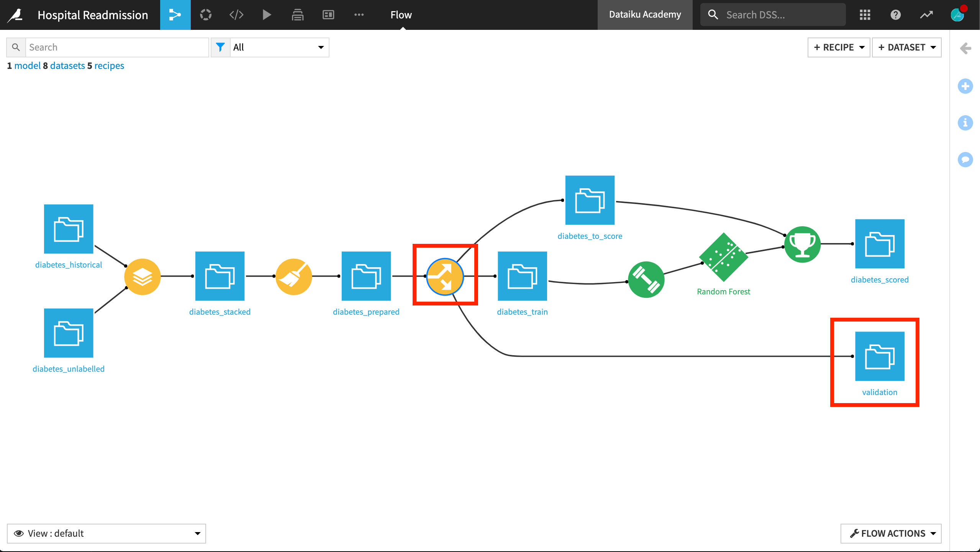This screenshot has width=980, height=552.
Task: Click the flow filter funnel icon
Action: [x=220, y=47]
